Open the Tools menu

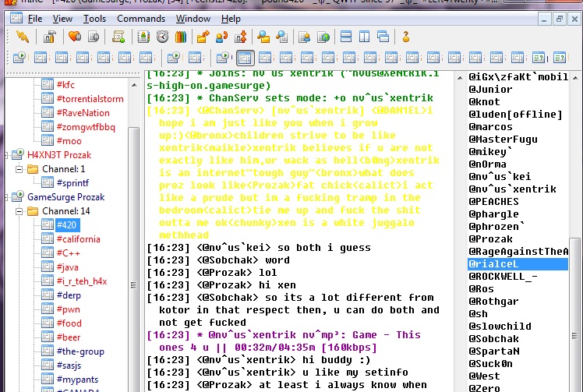(x=95, y=18)
